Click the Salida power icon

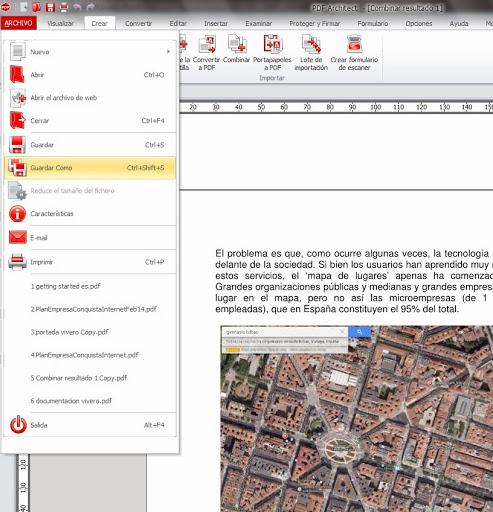pyautogui.click(x=18, y=425)
